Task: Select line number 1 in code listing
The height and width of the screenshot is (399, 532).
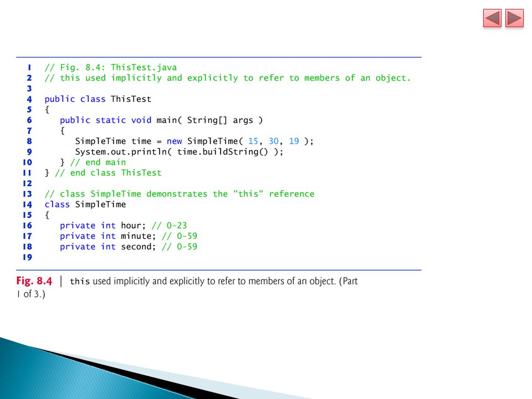Action: pyautogui.click(x=29, y=68)
